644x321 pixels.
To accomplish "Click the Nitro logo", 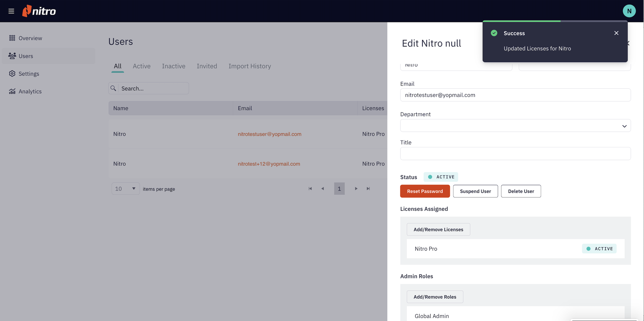I will 39,11.
